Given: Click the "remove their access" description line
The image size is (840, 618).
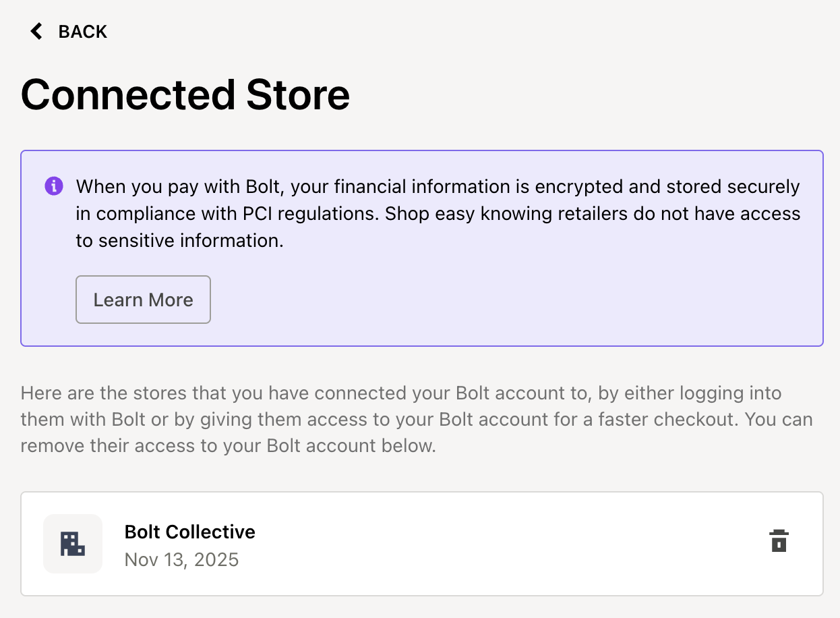Looking at the screenshot, I should click(x=228, y=447).
